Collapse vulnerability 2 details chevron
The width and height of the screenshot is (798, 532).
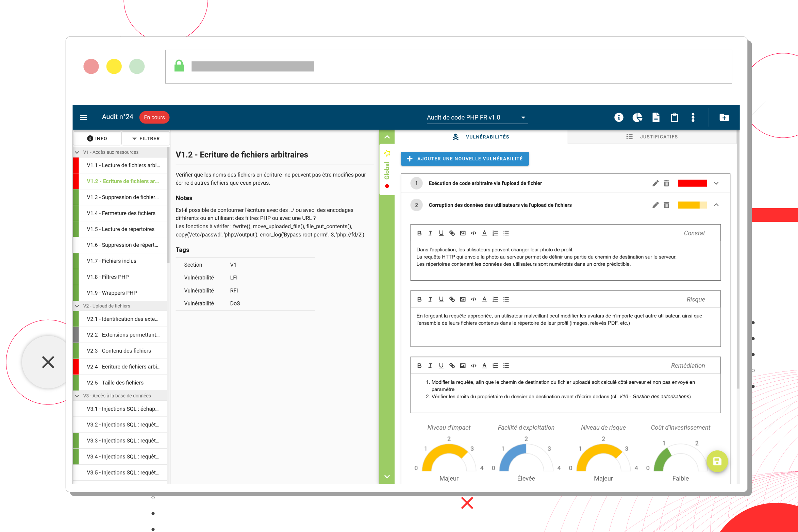click(x=716, y=205)
